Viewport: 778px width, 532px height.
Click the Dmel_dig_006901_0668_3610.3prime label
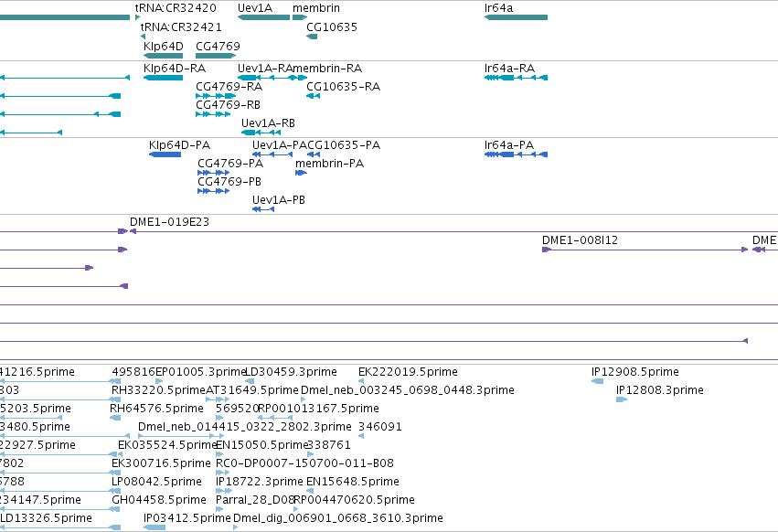(338, 519)
